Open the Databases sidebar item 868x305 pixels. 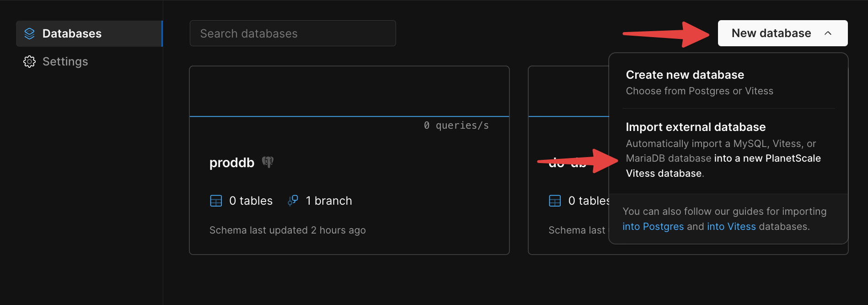[x=89, y=33]
